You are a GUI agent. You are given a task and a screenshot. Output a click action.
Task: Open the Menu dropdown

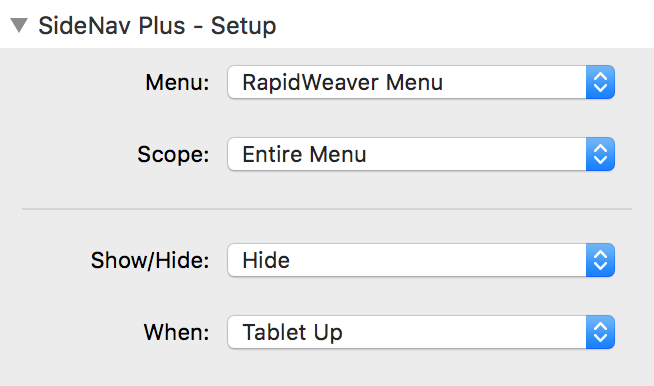421,82
